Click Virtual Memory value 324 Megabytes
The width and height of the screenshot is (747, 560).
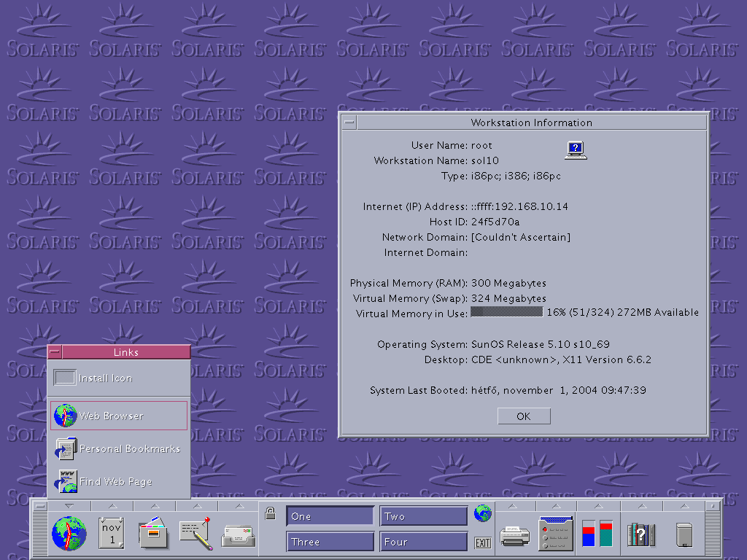(508, 298)
